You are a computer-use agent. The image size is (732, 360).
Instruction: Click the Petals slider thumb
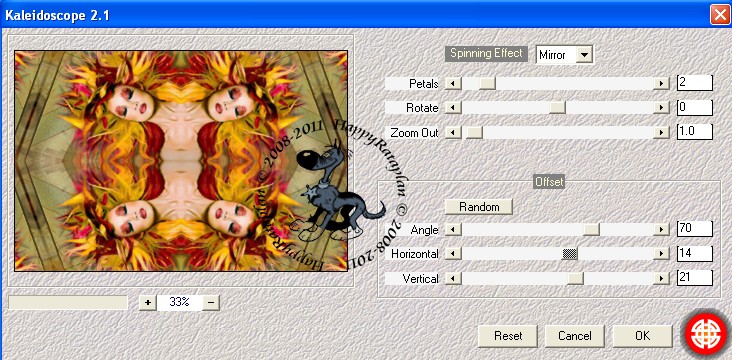488,84
